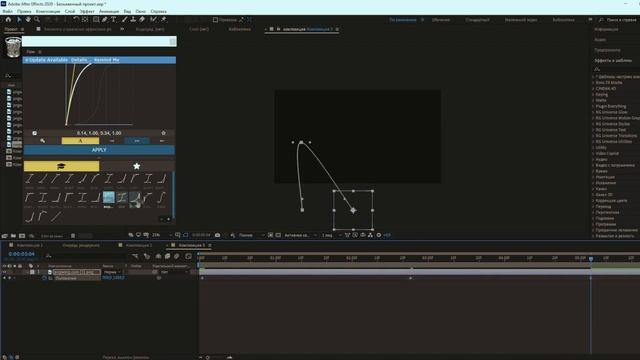Click the Эффекты и шаблоны panel title
Image resolution: width=640 pixels, height=360 pixels.
(613, 60)
